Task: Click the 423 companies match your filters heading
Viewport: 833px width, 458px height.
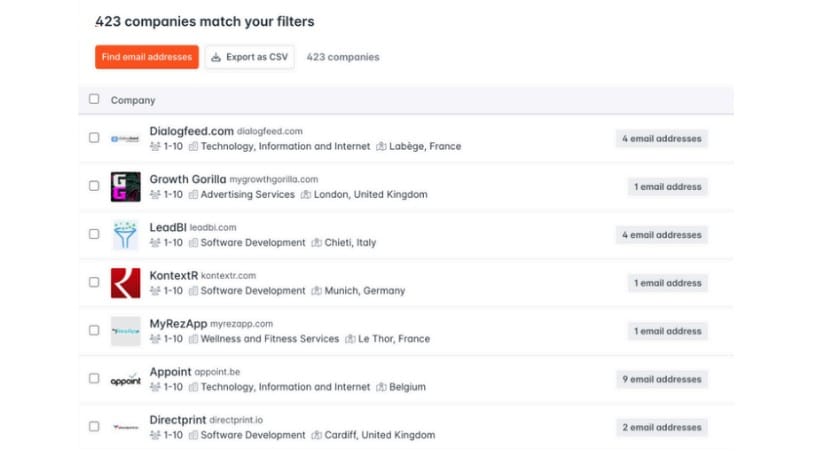Action: click(x=205, y=21)
